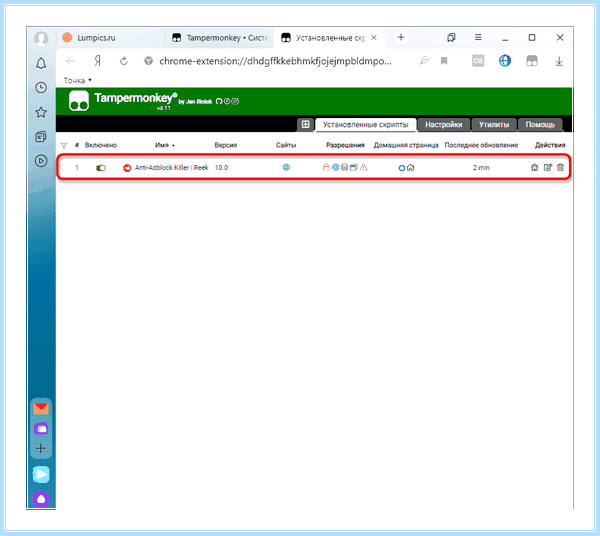The width and height of the screenshot is (600, 536).
Task: Click the blue globe extension icon
Action: (505, 61)
